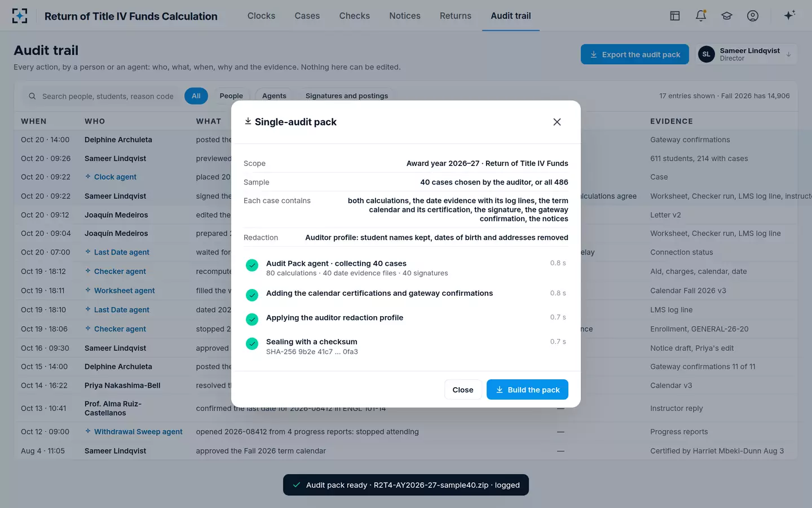The image size is (812, 508).
Task: Click the Audit Pack agent completed checkmark
Action: pos(252,265)
